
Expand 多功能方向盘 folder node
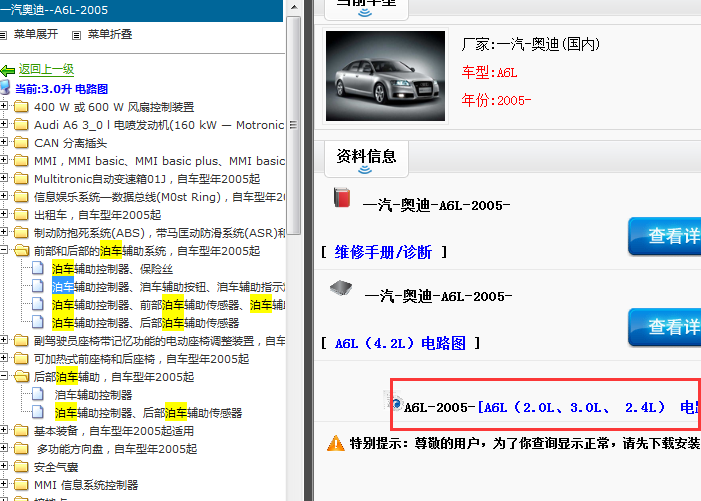click(4, 448)
